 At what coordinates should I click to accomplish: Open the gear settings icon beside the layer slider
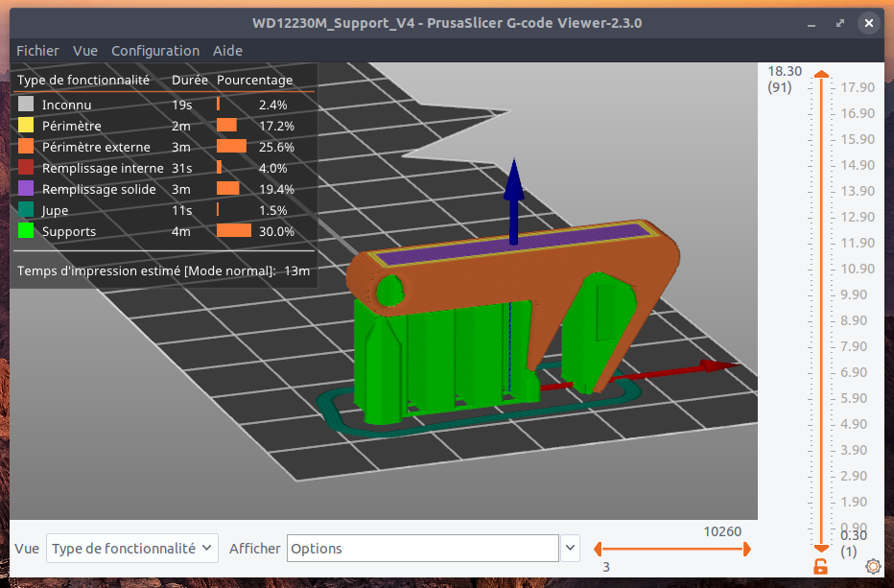coord(872,566)
